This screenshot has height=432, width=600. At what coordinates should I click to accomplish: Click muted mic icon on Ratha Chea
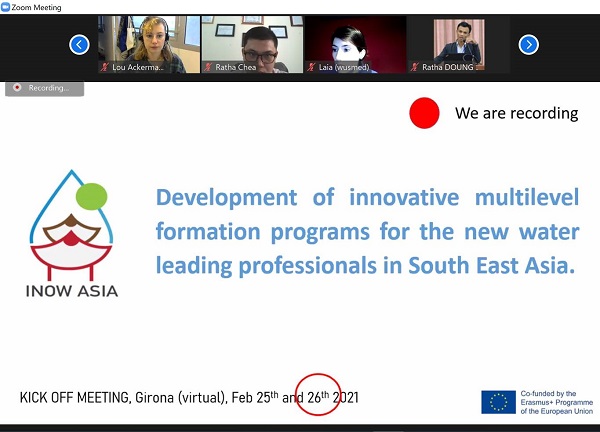pyautogui.click(x=209, y=67)
